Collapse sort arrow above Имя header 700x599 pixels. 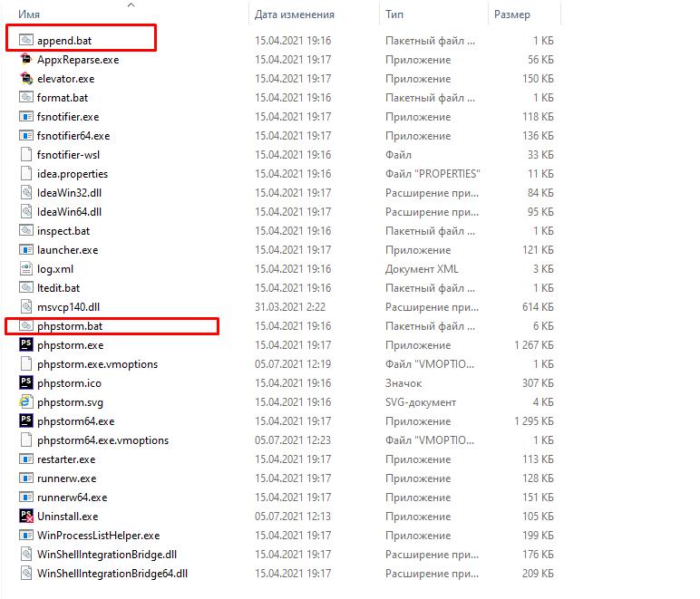tap(131, 5)
